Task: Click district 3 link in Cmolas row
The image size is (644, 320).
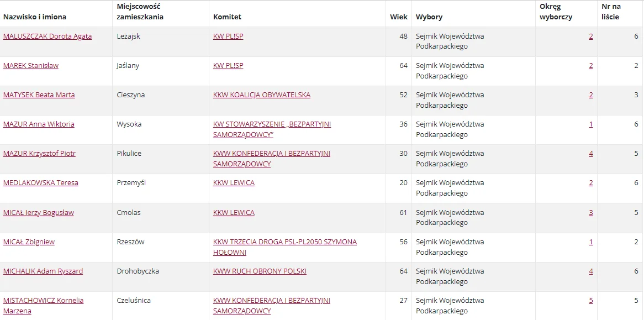Action: tap(590, 212)
